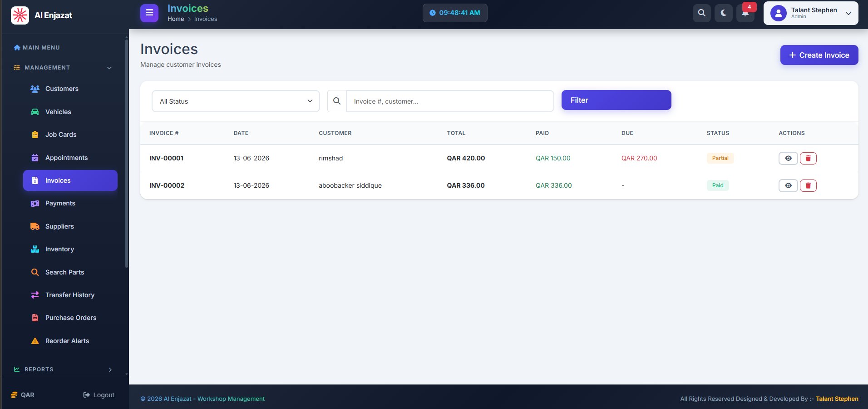Apply the Filter button
868x409 pixels.
click(616, 100)
